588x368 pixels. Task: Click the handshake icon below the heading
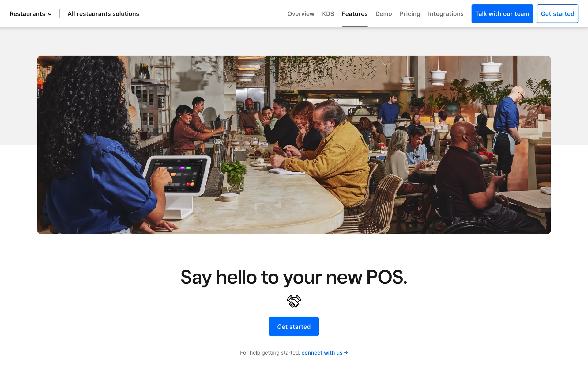[x=294, y=301]
